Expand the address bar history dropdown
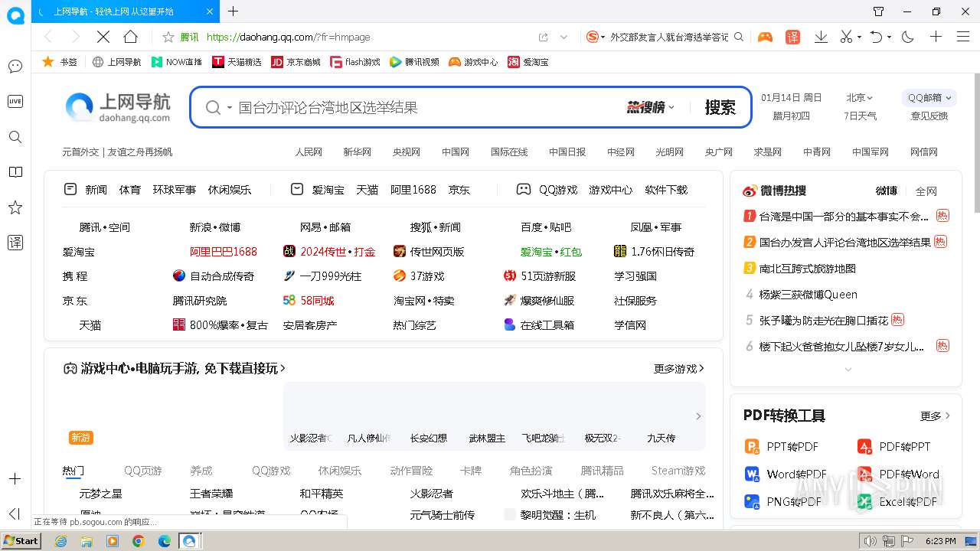This screenshot has width=980, height=551. (x=564, y=37)
